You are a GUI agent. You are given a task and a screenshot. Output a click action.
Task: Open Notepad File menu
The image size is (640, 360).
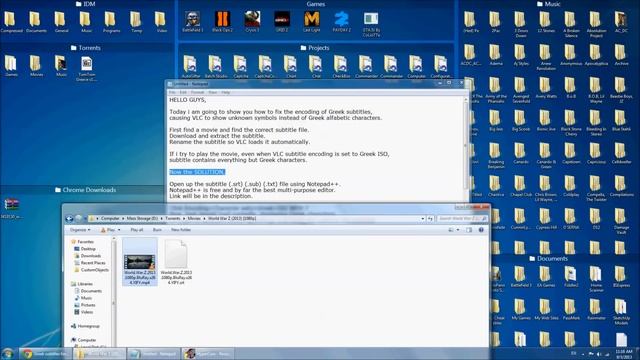172,92
